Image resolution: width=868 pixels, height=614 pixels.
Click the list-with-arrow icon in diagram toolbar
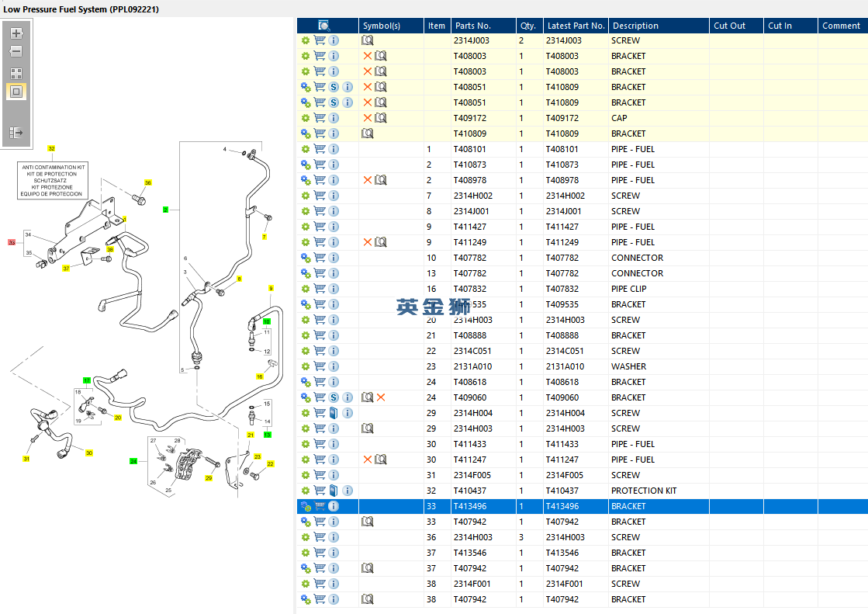point(16,133)
